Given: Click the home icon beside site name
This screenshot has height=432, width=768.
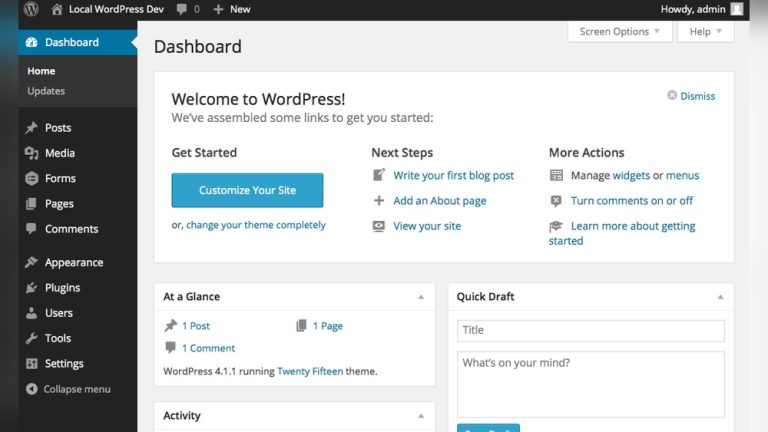Looking at the screenshot, I should (57, 9).
